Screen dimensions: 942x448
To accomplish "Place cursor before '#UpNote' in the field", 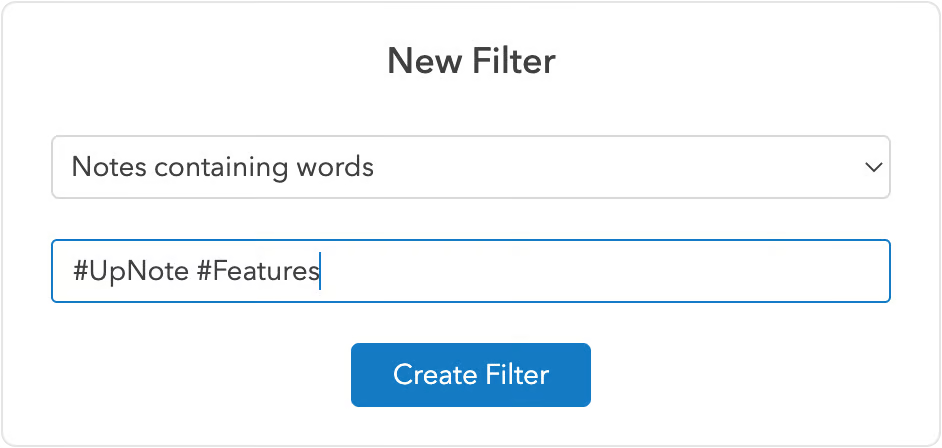I will pos(72,271).
